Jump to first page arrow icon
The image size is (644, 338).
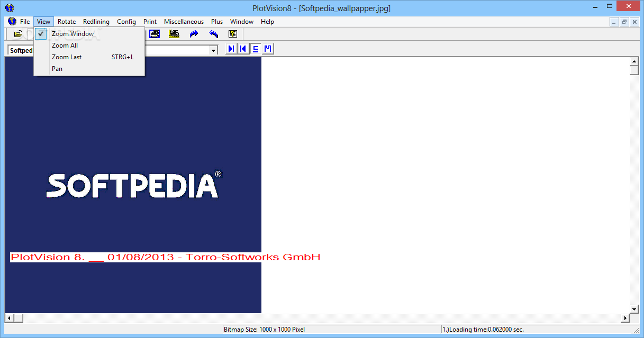[x=243, y=49]
